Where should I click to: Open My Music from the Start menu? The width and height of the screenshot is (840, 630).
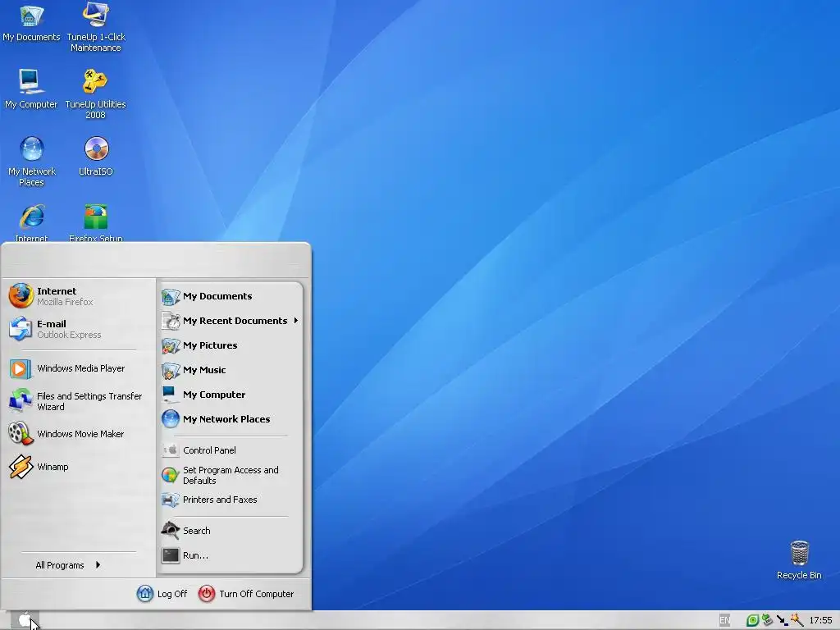click(231, 370)
